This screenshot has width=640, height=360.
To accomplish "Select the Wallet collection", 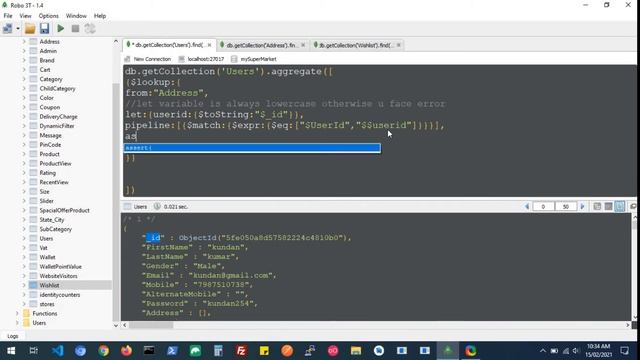I will tap(47, 258).
